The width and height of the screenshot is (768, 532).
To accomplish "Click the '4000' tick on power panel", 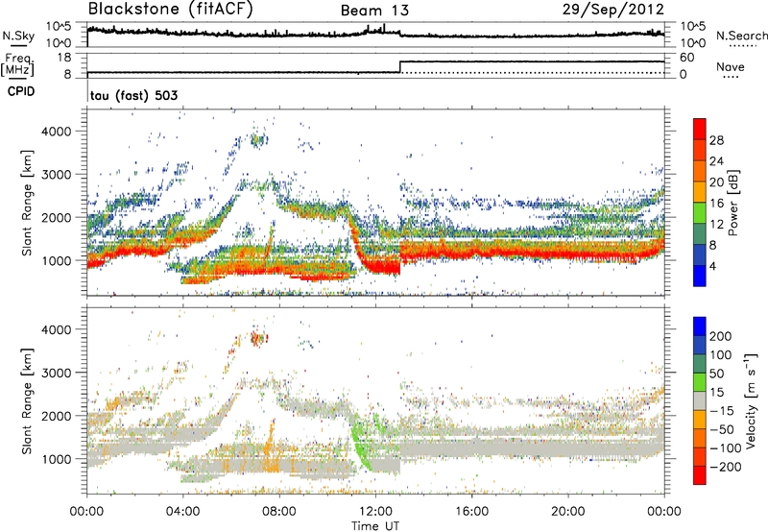I will pyautogui.click(x=56, y=132).
